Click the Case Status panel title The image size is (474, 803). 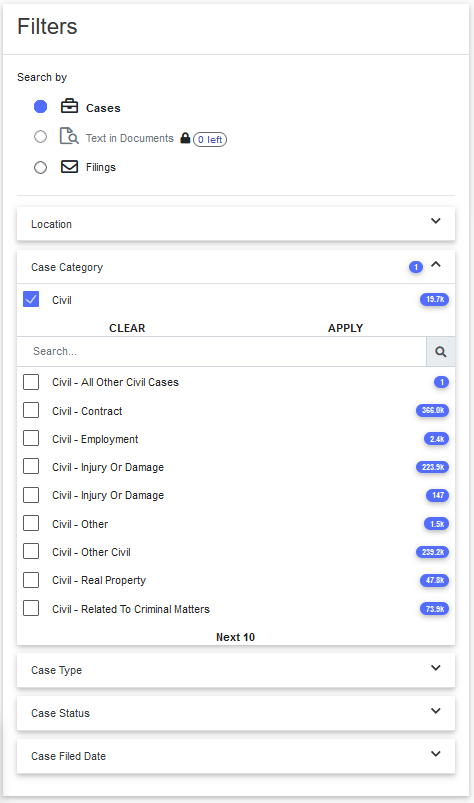[60, 713]
